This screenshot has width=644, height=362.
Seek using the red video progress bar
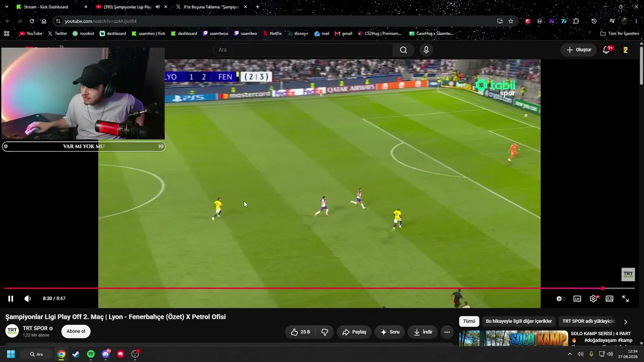[319, 289]
